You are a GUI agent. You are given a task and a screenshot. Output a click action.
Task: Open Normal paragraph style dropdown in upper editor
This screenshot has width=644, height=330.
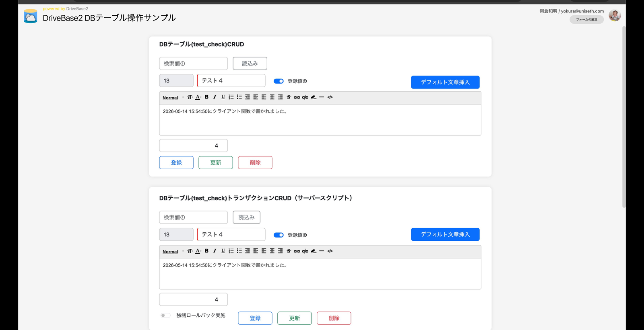tap(173, 98)
